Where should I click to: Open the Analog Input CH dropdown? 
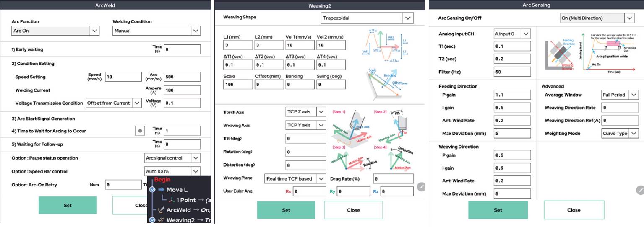click(x=512, y=34)
